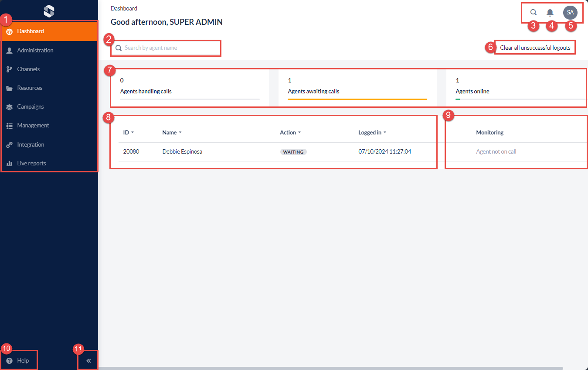Collapse the sidebar with double chevron
Screen dimensions: 588x370
point(88,361)
